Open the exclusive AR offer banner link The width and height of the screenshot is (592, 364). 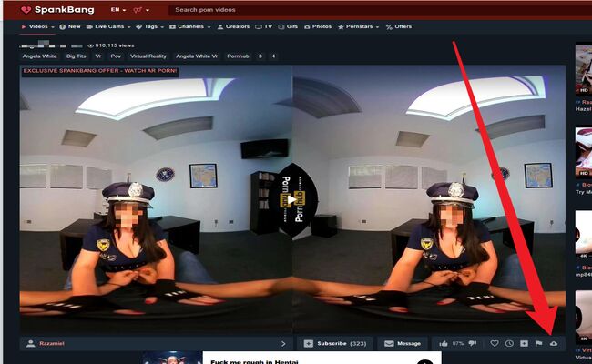pyautogui.click(x=100, y=71)
